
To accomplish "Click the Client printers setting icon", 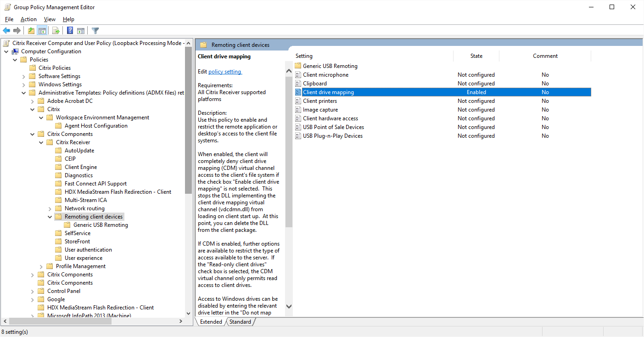I will tap(298, 101).
